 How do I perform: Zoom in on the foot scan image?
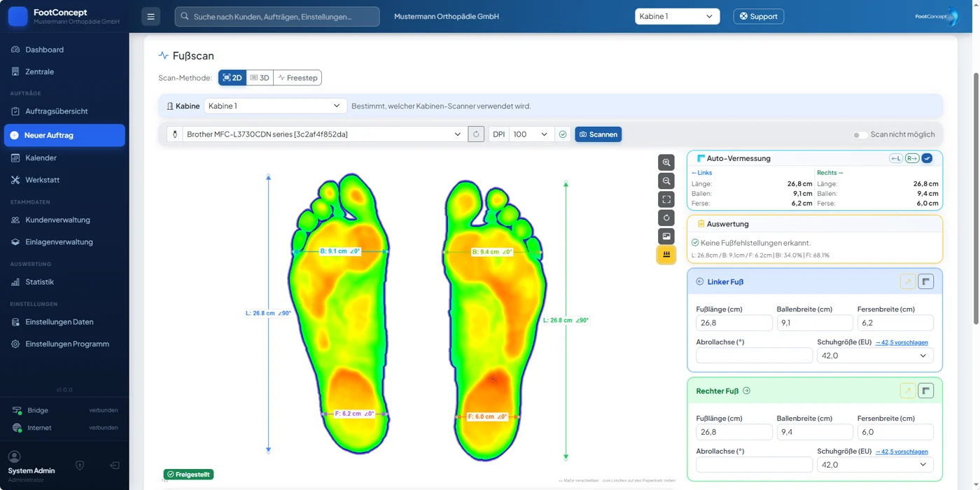[x=666, y=162]
